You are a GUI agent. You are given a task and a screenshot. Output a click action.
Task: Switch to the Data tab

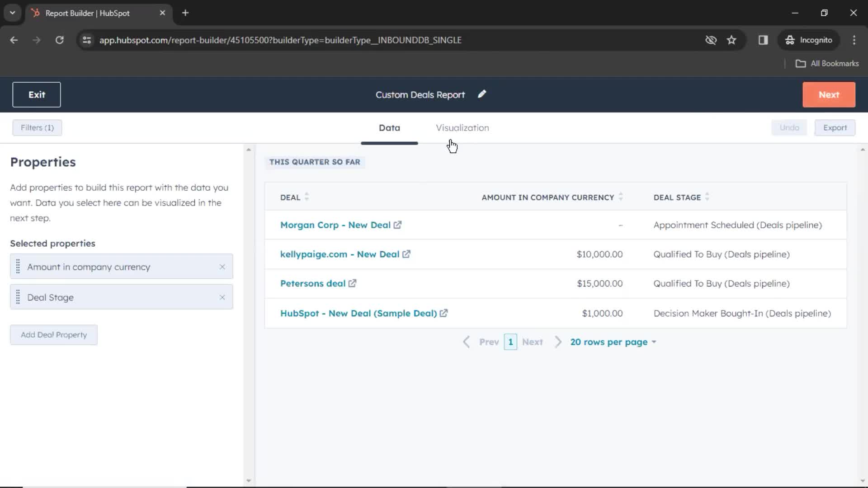point(389,128)
